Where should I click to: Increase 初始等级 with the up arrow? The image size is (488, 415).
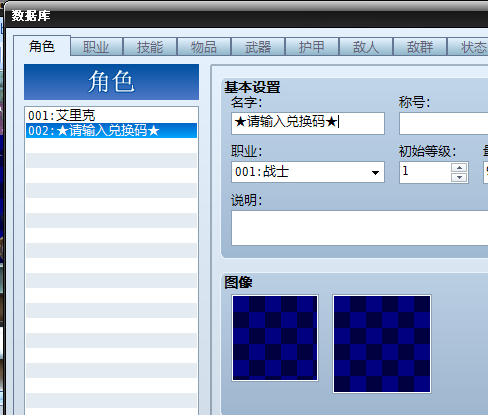[459, 167]
